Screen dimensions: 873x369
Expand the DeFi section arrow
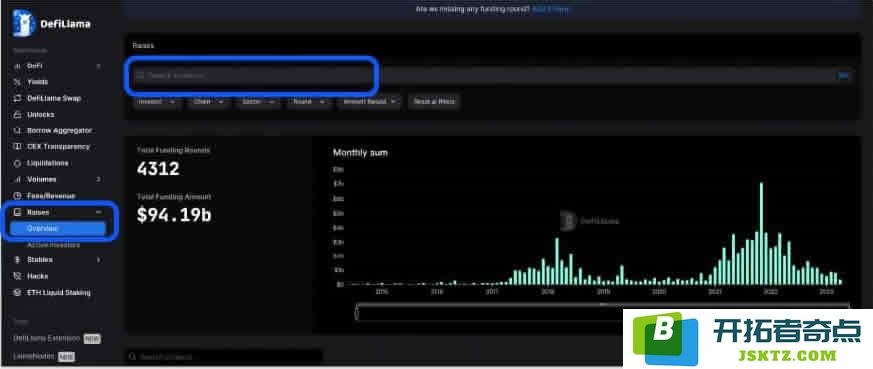99,66
